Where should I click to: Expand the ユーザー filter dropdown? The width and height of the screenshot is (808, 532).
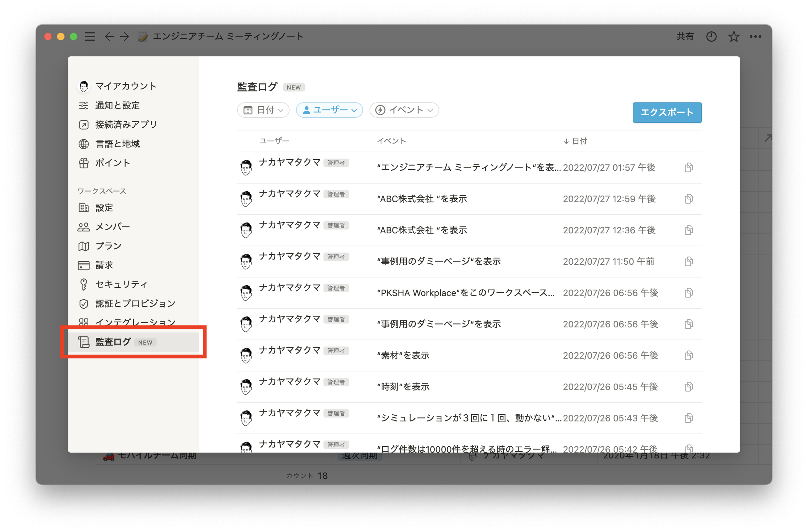pyautogui.click(x=329, y=110)
